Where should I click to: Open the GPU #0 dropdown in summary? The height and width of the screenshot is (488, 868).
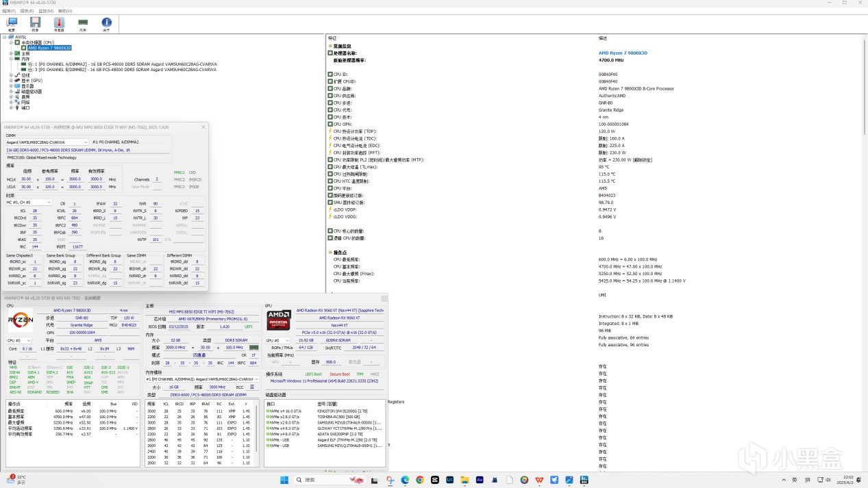[277, 340]
